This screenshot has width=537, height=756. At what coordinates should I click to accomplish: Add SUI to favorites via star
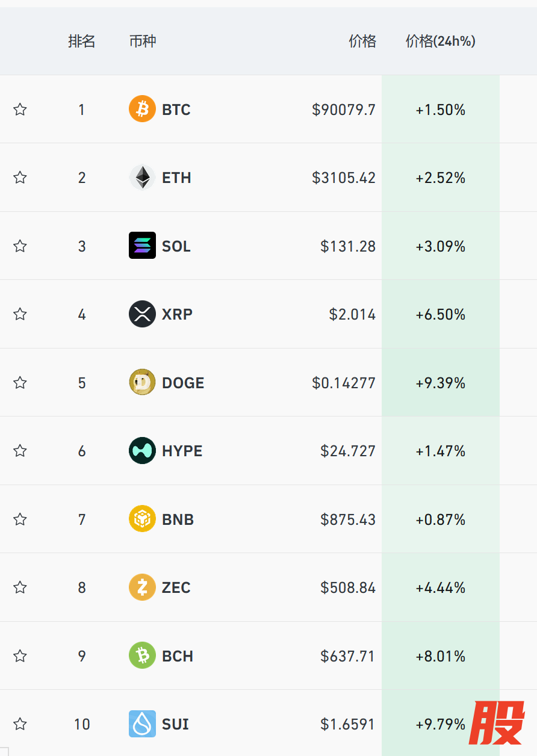20,723
